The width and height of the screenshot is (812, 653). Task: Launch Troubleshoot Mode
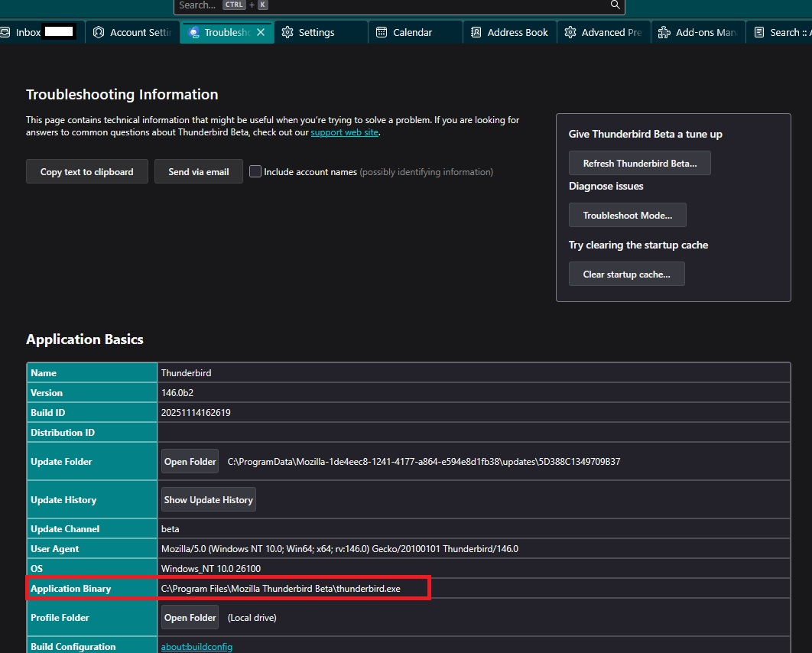coord(627,216)
